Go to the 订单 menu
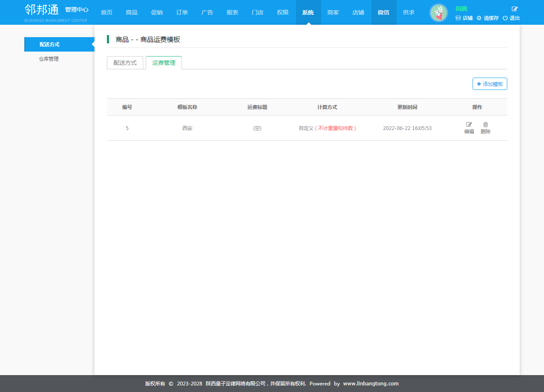Screen dimensions: 544x392 pos(182,12)
